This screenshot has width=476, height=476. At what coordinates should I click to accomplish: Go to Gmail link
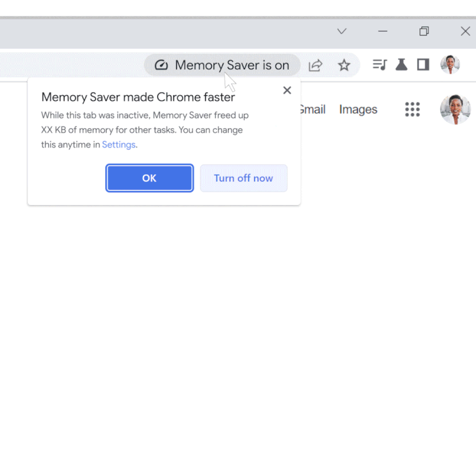[x=312, y=109]
